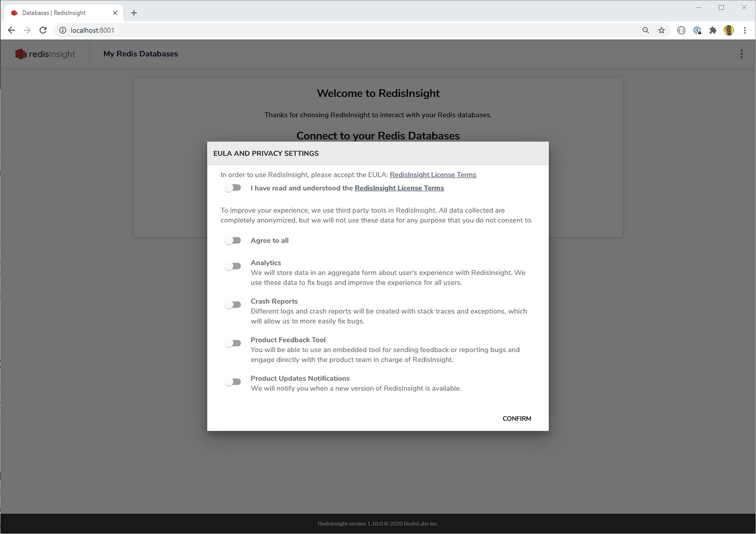Screen dimensions: 756x534
Task: Turn on the Analytics toggle
Action: point(233,266)
